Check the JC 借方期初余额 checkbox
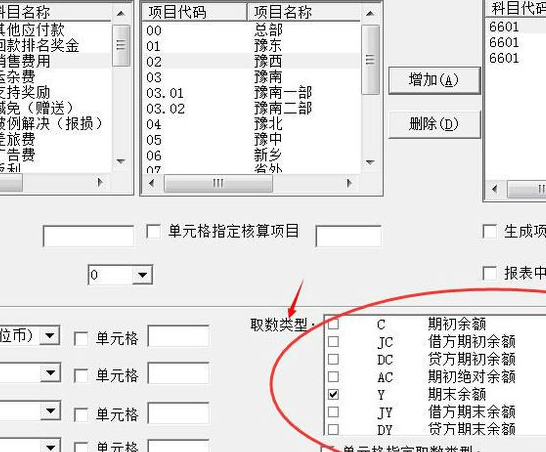This screenshot has height=452, width=546. pos(333,342)
